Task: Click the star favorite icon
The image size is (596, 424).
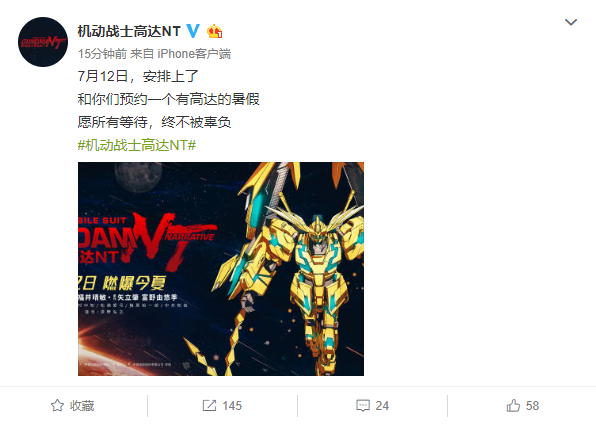Action: pos(57,405)
